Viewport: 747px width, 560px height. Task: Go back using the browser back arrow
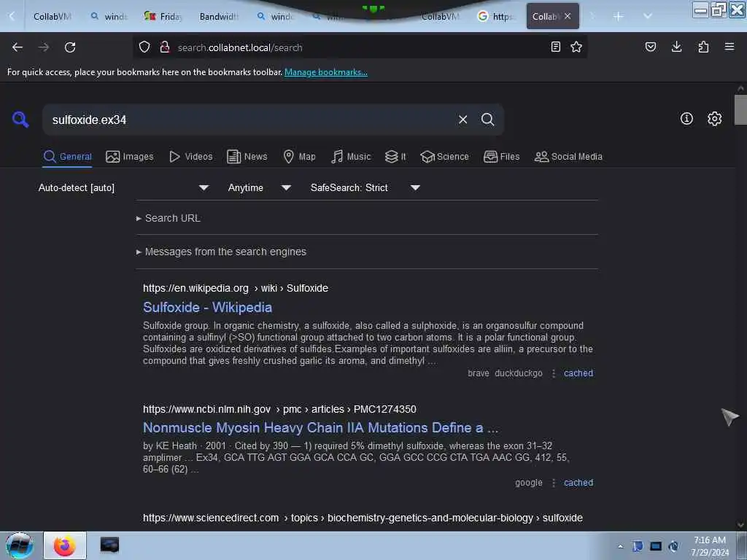pos(18,47)
